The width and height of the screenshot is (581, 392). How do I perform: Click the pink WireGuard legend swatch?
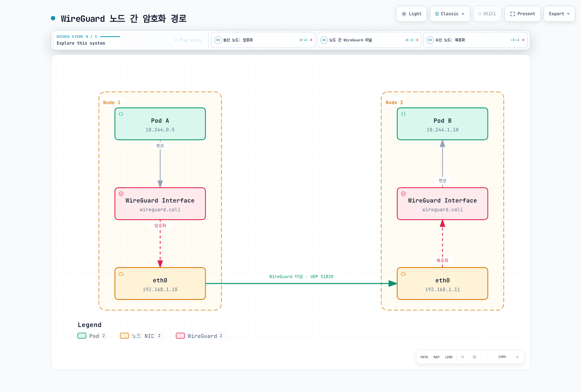[180, 336]
